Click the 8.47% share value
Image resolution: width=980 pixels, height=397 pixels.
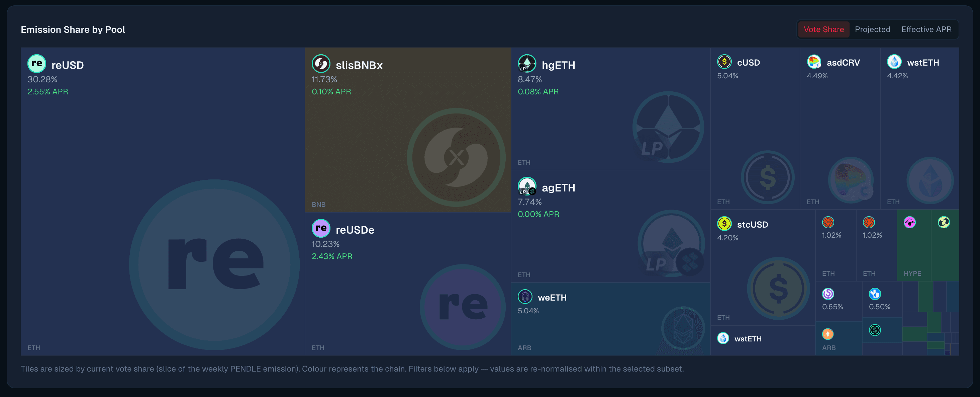tap(530, 79)
